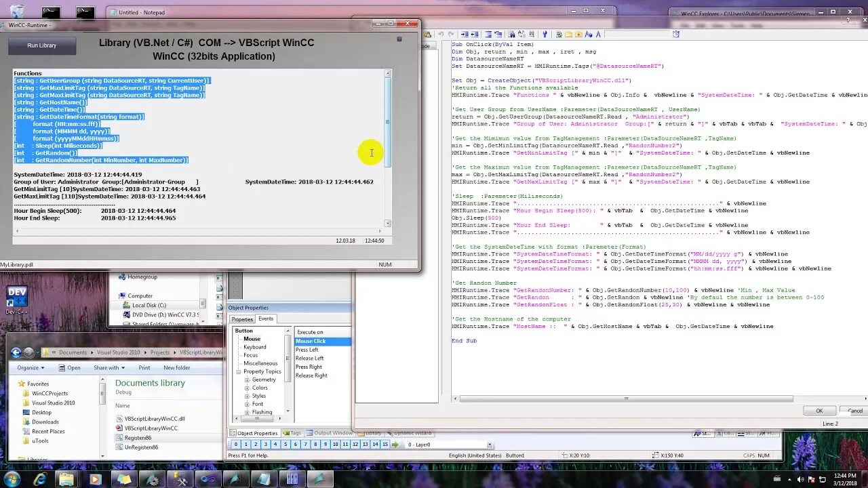
Task: Select Mouse in the Button events tree
Action: pyautogui.click(x=252, y=339)
